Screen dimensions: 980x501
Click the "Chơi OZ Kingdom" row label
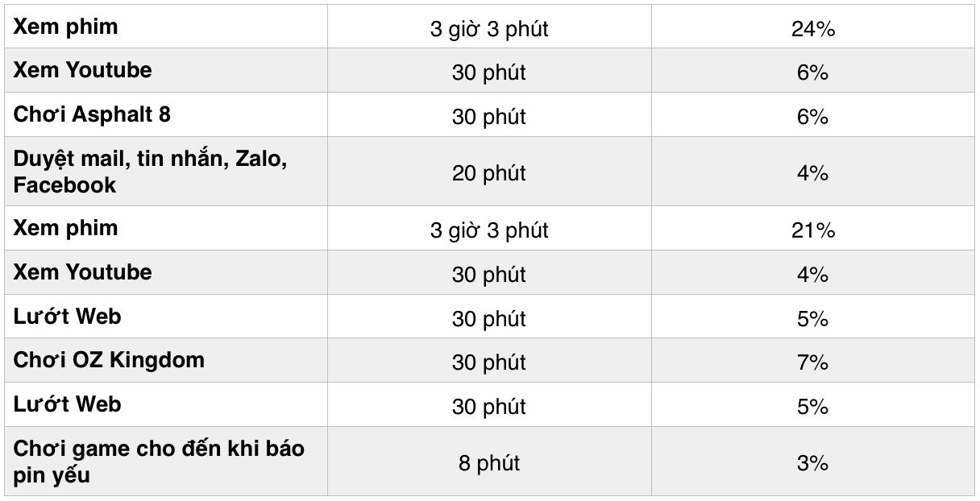(109, 360)
